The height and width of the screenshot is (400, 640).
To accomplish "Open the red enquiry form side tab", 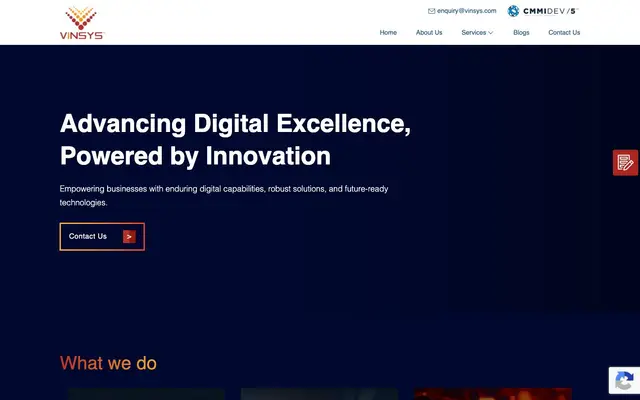I will 625,163.
